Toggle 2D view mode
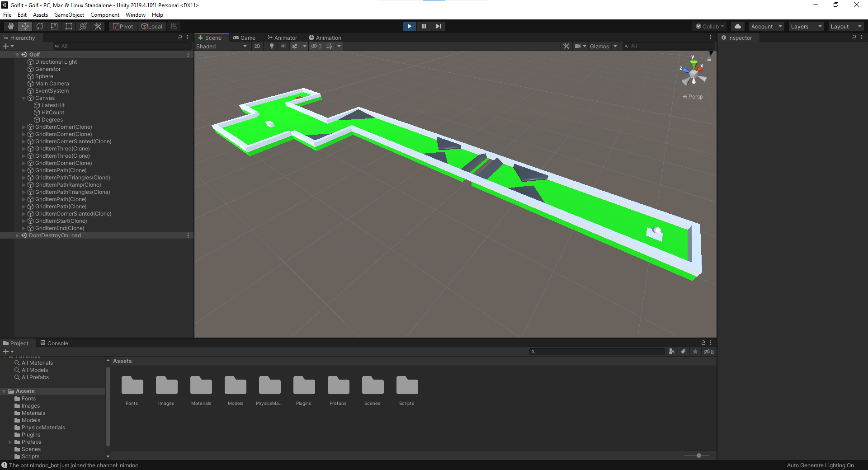The height and width of the screenshot is (470, 868). pyautogui.click(x=257, y=46)
